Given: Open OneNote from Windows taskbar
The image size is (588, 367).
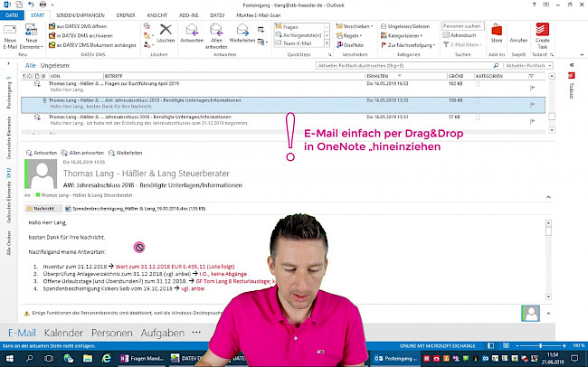Looking at the screenshot, I should point(124,359).
